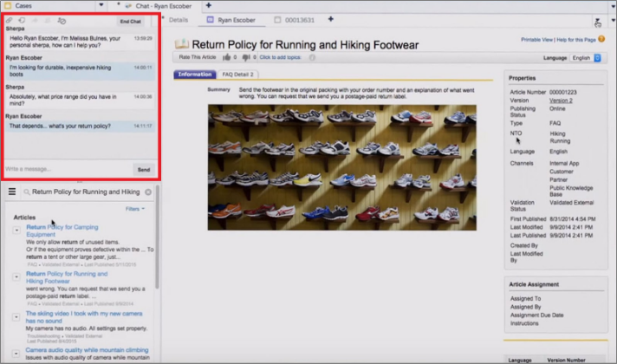Click the 'Public Knowledge Base' channel value
The width and height of the screenshot is (617, 364).
(571, 192)
